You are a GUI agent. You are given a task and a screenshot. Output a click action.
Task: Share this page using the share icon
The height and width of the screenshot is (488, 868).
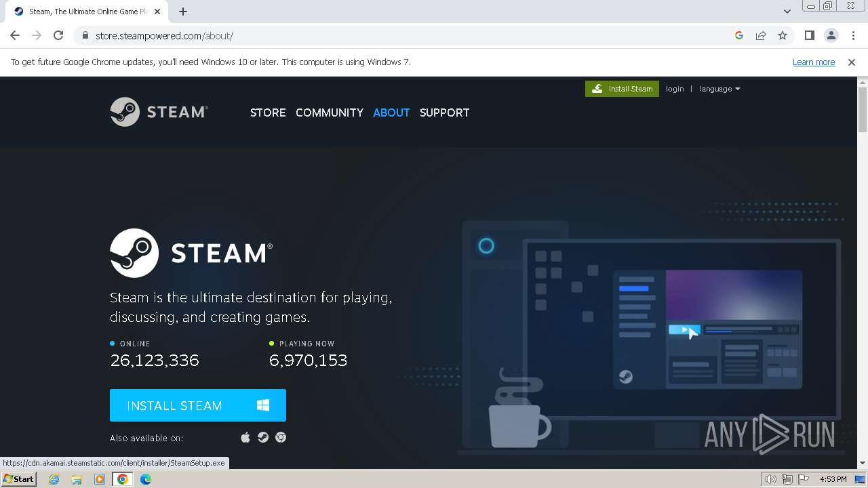pos(761,35)
